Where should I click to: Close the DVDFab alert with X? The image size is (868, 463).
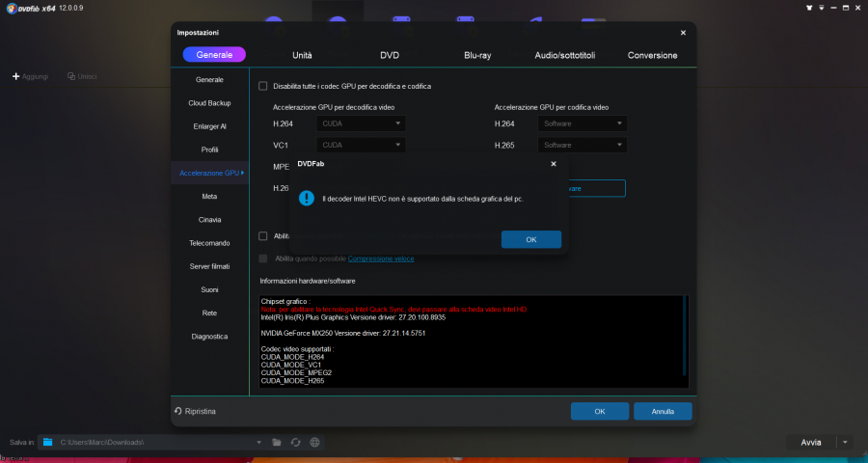tap(553, 164)
